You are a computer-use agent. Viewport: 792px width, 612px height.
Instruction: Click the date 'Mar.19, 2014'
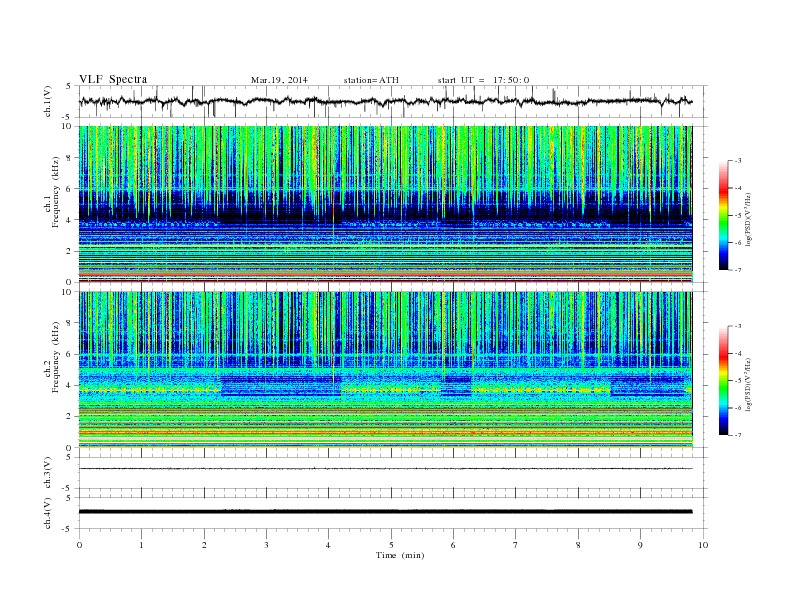click(279, 80)
